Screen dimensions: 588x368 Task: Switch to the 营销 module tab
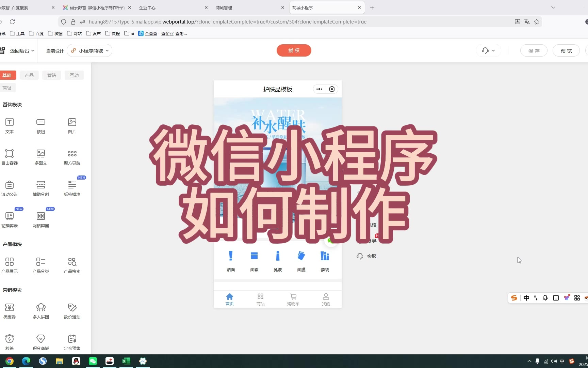52,75
